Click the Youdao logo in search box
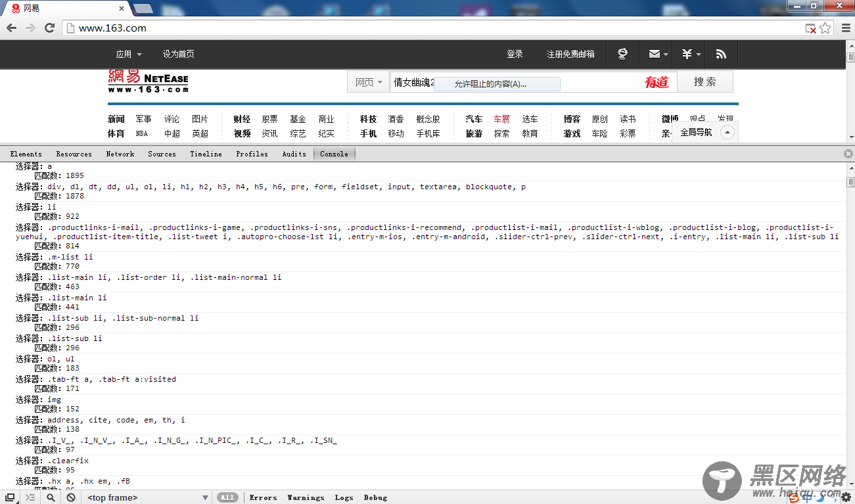Viewport: 855px width, 504px height. 656,82
